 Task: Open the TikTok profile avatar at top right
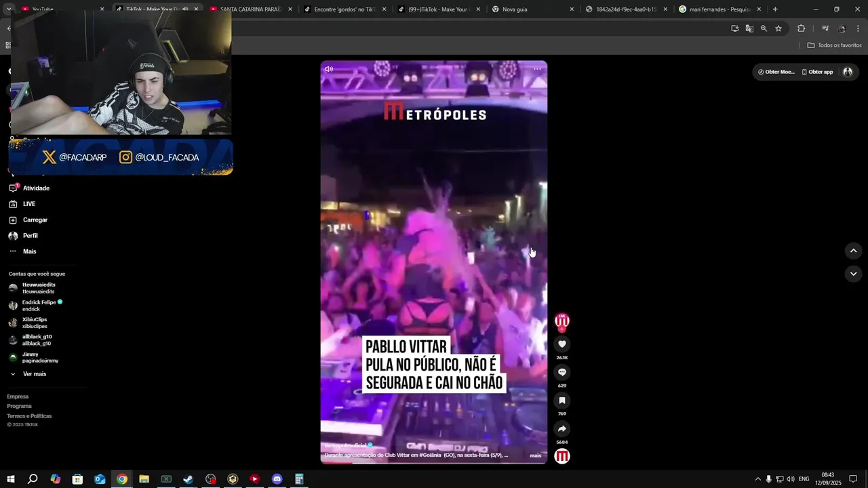click(848, 72)
